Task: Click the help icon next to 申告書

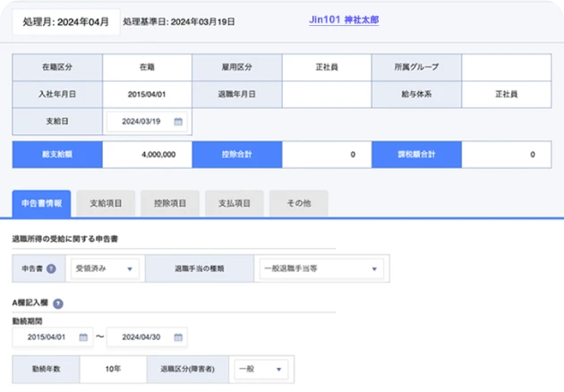Action: [54, 268]
